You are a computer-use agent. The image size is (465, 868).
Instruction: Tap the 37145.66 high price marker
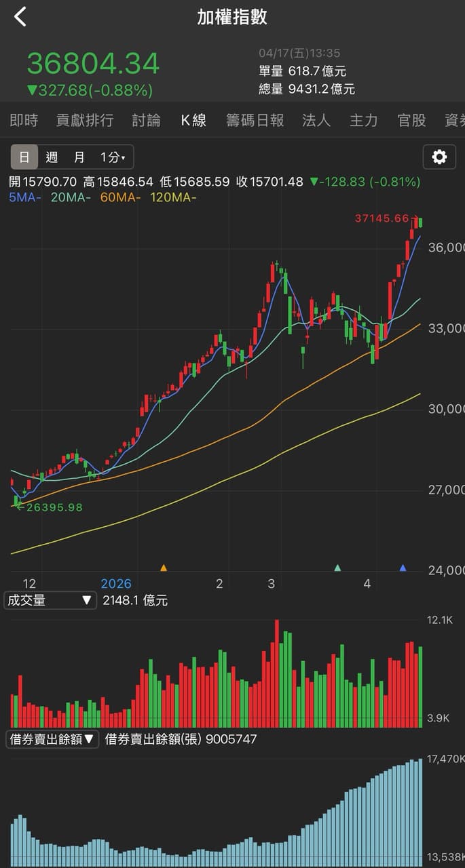382,218
